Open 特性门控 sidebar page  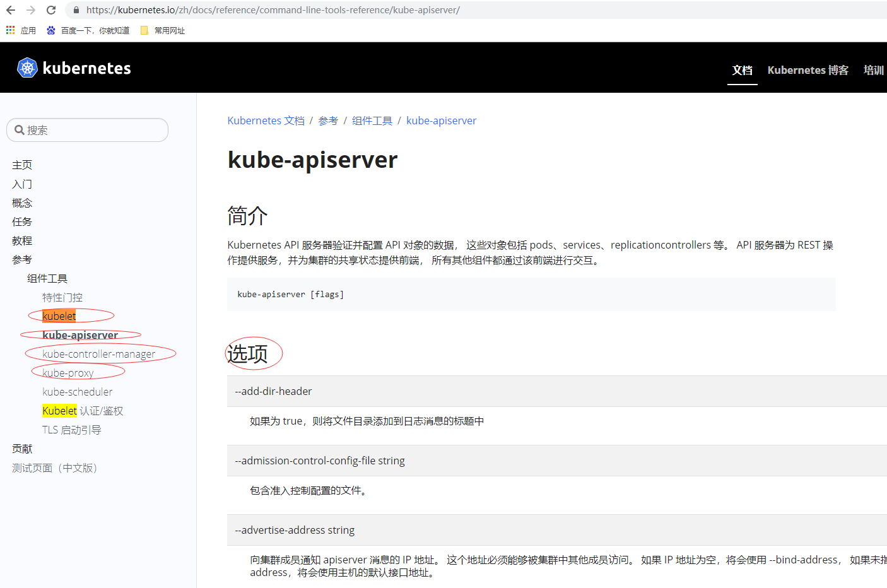(x=62, y=297)
